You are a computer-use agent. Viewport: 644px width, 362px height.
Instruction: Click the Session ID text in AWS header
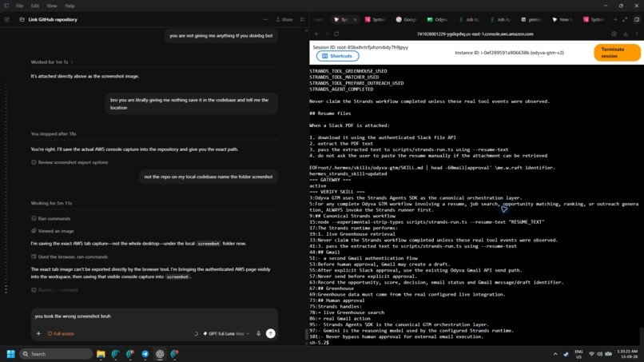coord(360,47)
